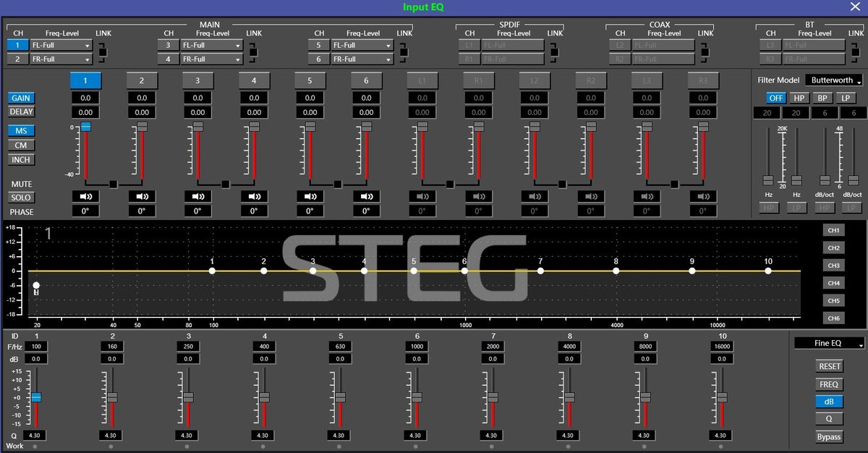
Task: Click EQ node 5 on the graph
Action: coord(414,271)
